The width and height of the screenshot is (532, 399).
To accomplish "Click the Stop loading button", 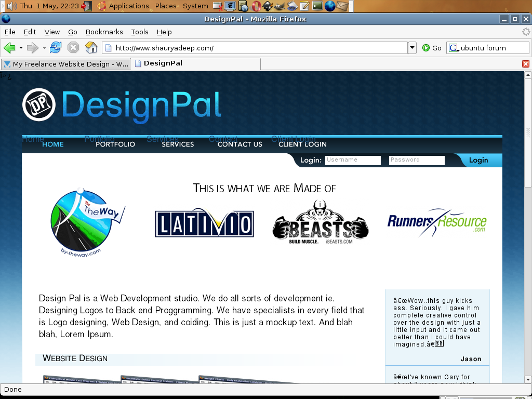I will (73, 47).
